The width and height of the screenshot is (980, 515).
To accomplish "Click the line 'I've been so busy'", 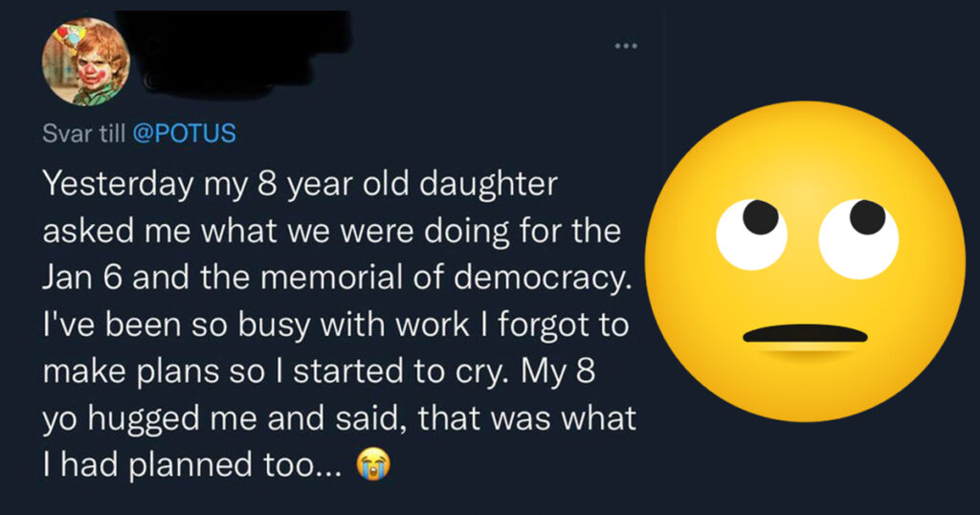I will point(335,325).
